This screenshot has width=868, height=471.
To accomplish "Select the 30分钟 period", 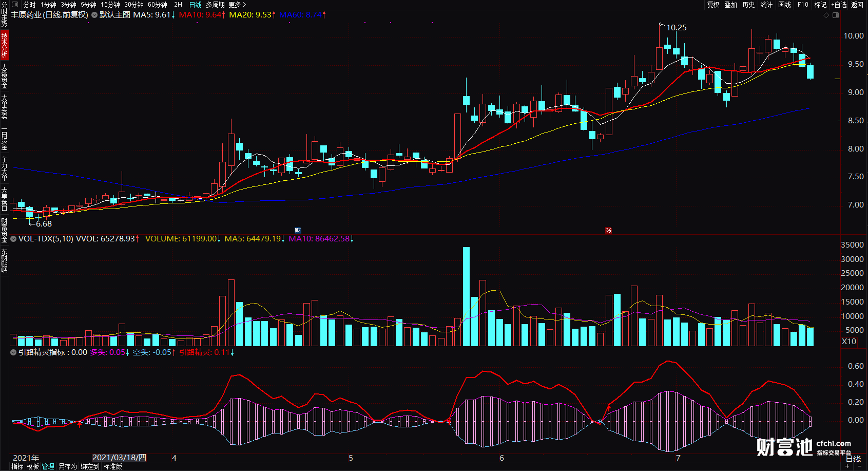I will tap(134, 5).
